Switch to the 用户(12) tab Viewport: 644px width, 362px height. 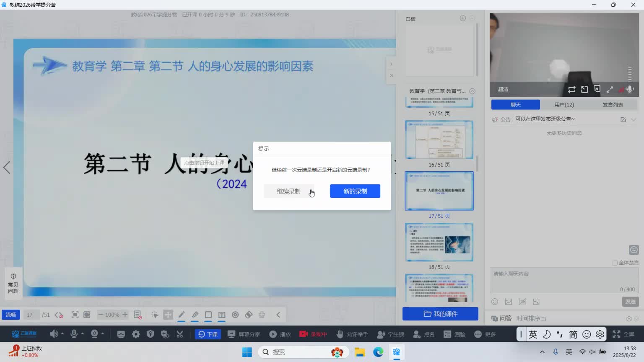tap(564, 104)
